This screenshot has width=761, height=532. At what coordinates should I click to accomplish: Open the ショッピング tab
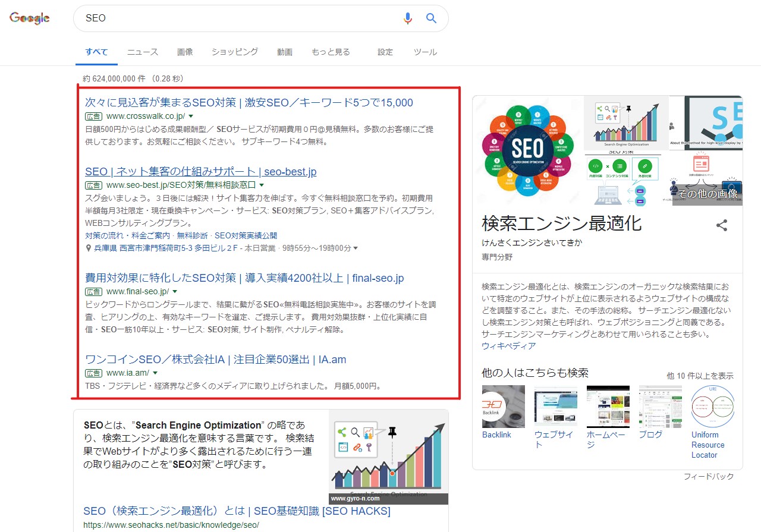[235, 52]
